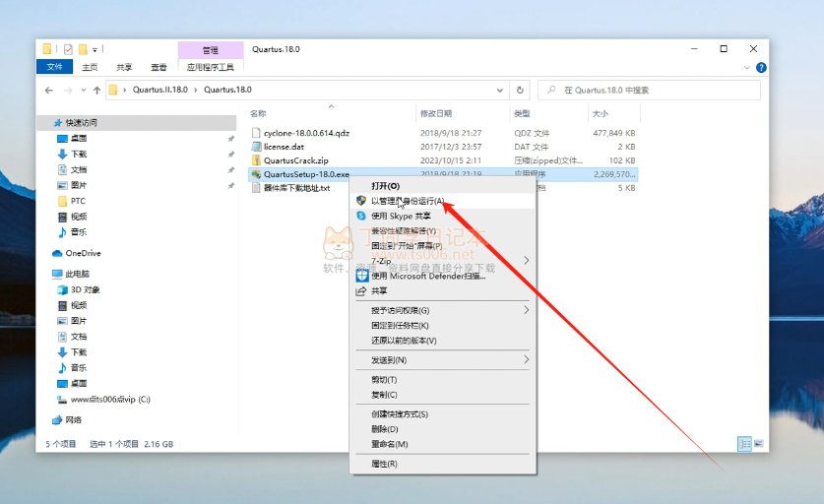Open the PTC folder in sidebar

tap(78, 201)
